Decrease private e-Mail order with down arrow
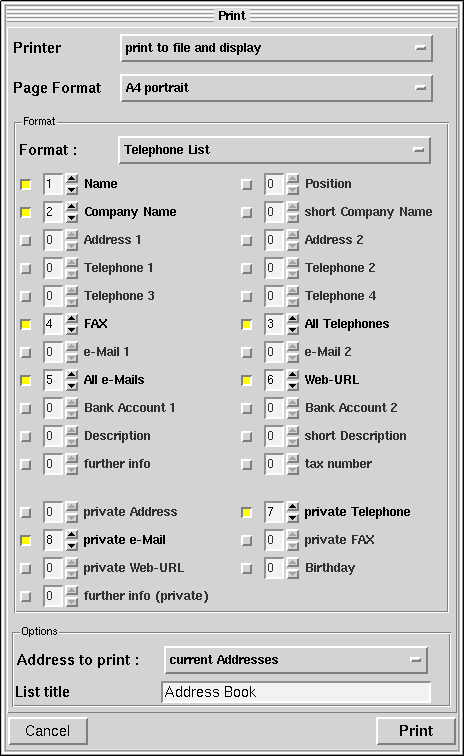 point(72,545)
